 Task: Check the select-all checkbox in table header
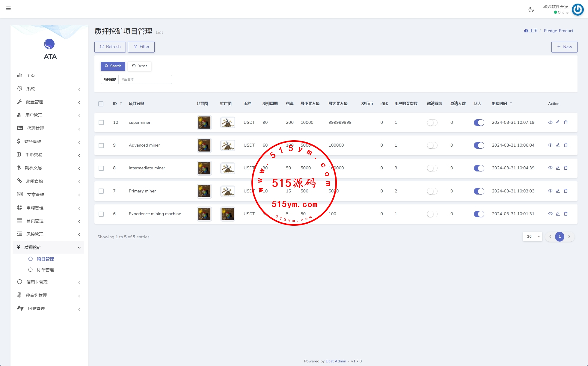[x=101, y=104]
